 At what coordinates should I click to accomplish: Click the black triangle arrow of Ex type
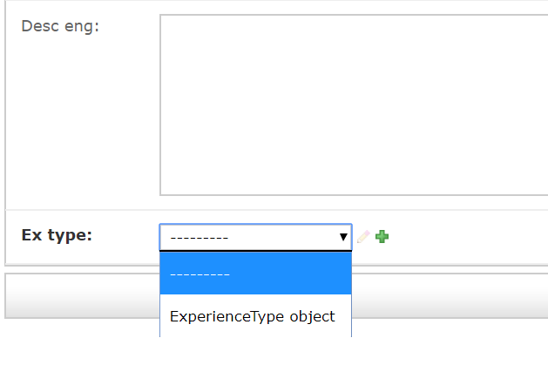(343, 237)
